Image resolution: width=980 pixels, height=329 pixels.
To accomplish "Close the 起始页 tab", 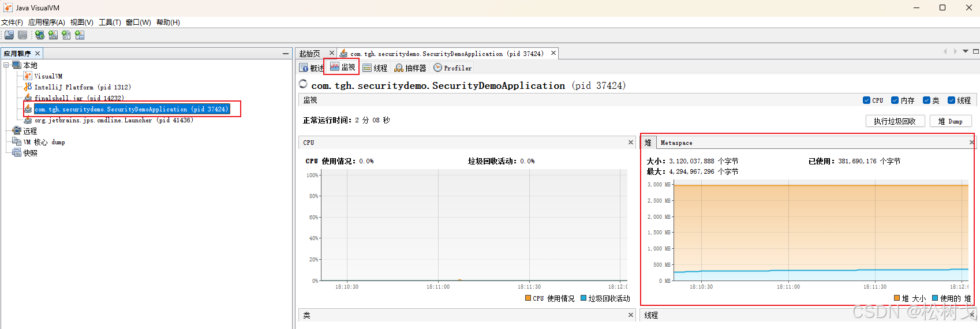I will pos(332,53).
